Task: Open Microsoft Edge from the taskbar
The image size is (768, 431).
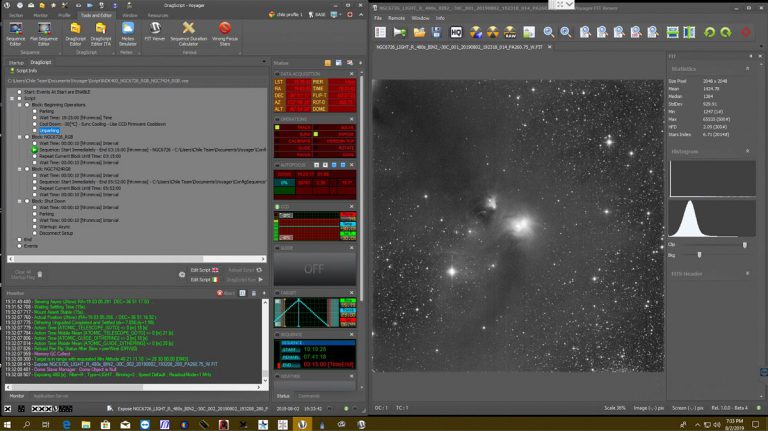Action: (67, 425)
